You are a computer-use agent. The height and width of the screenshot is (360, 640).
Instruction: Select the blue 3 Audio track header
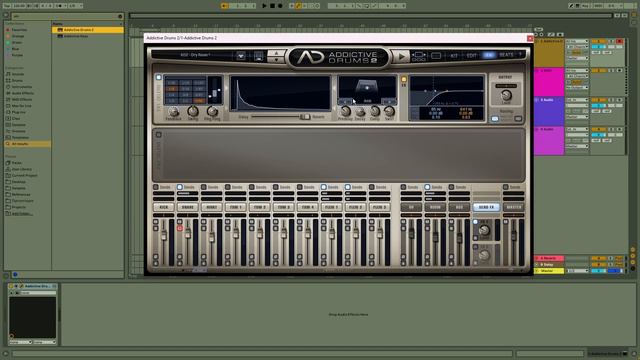click(549, 111)
